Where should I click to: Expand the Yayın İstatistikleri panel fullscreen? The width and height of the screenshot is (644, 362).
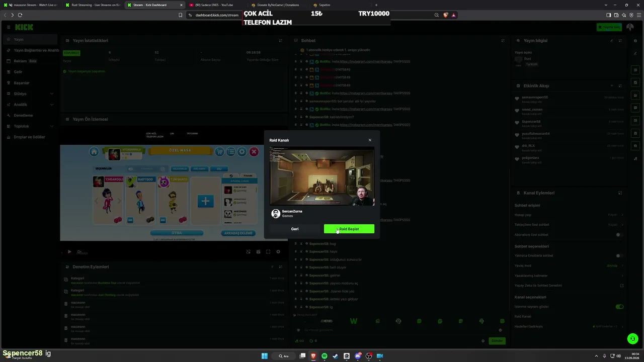coord(281,40)
